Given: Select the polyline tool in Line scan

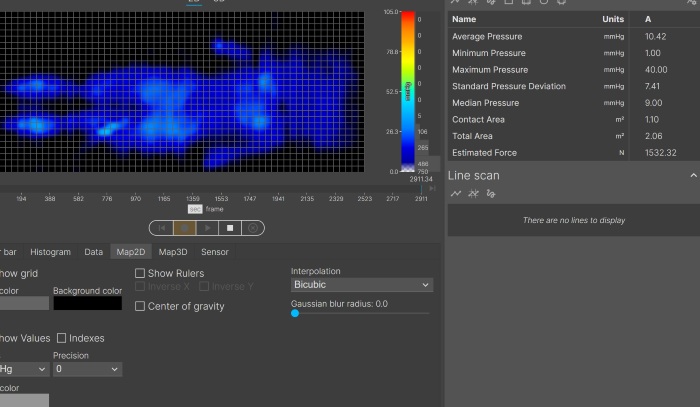Looking at the screenshot, I should [x=456, y=194].
